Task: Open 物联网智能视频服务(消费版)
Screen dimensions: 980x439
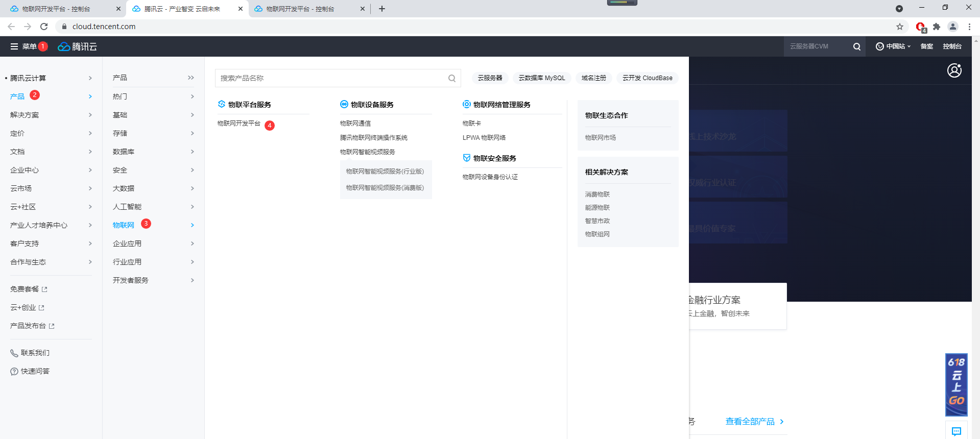Action: pyautogui.click(x=385, y=188)
